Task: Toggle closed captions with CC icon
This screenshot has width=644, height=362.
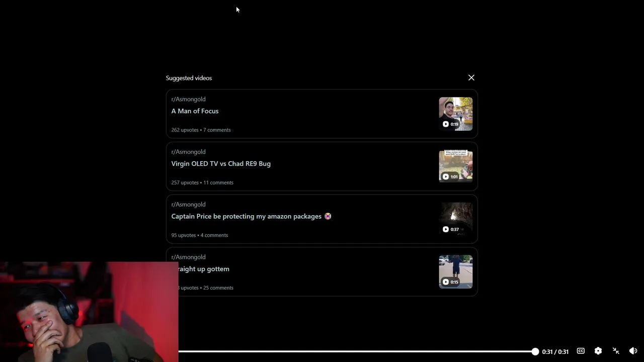Action: click(x=581, y=351)
